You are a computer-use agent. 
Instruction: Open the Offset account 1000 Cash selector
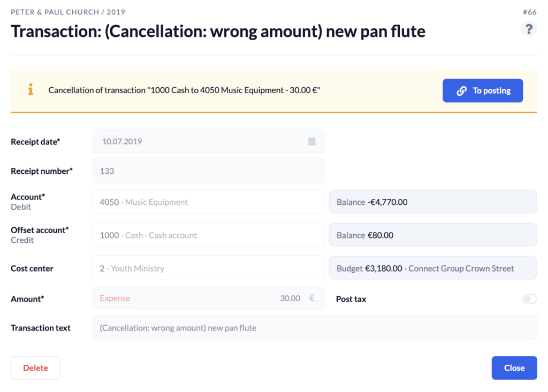click(x=208, y=235)
